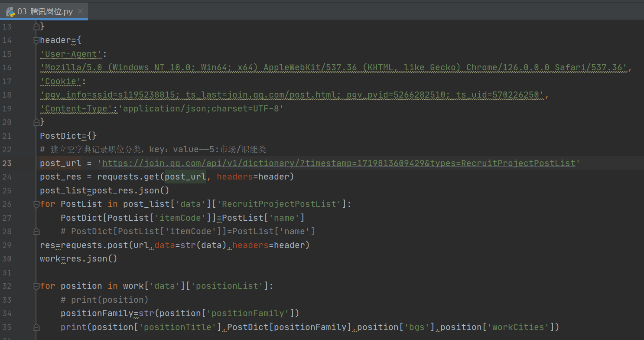The height and width of the screenshot is (340, 644).
Task: Click 'positionFamily' key on line 34
Action: pos(247,313)
